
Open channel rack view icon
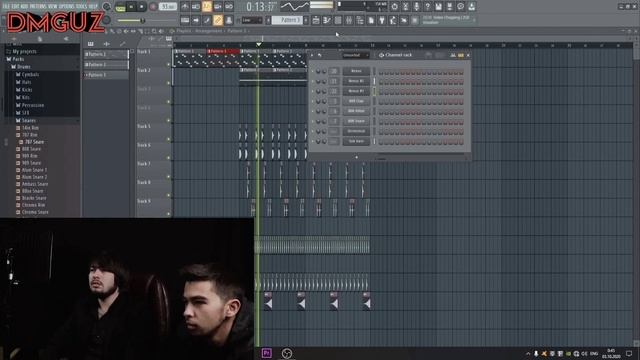pyautogui.click(x=338, y=20)
